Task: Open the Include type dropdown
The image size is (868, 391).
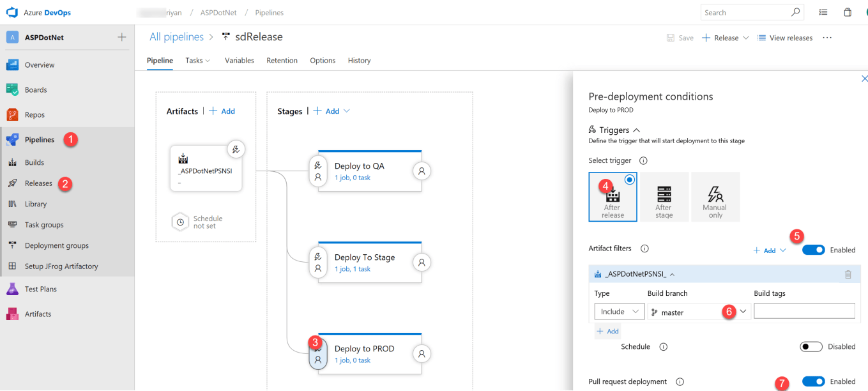Action: click(x=619, y=312)
